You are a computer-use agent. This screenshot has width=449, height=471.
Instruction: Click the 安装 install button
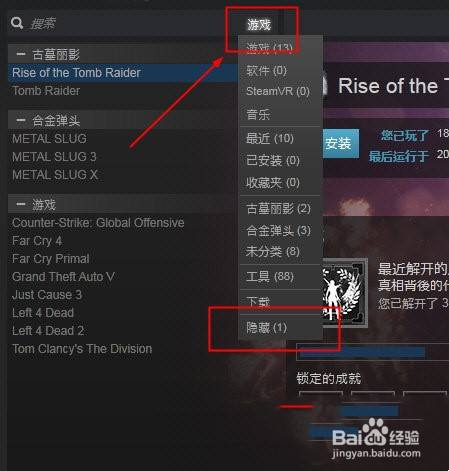(x=341, y=143)
